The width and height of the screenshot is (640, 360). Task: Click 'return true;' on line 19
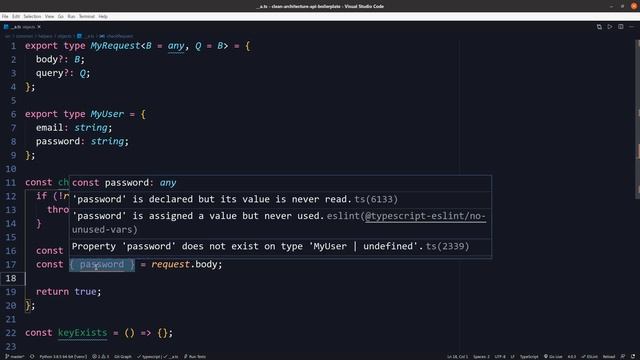[x=68, y=292]
